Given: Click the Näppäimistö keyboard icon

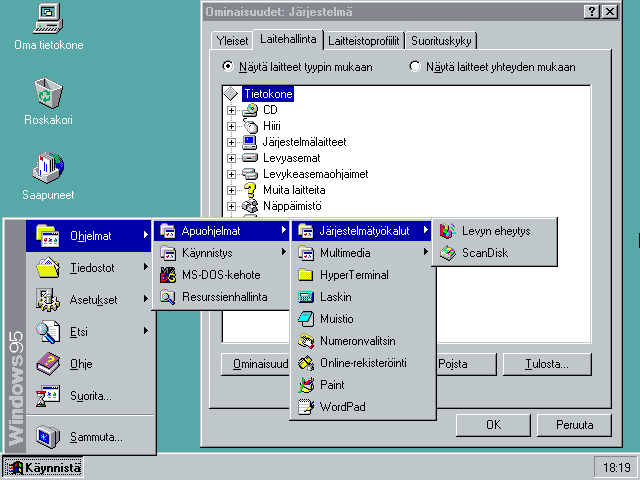Looking at the screenshot, I should [250, 206].
